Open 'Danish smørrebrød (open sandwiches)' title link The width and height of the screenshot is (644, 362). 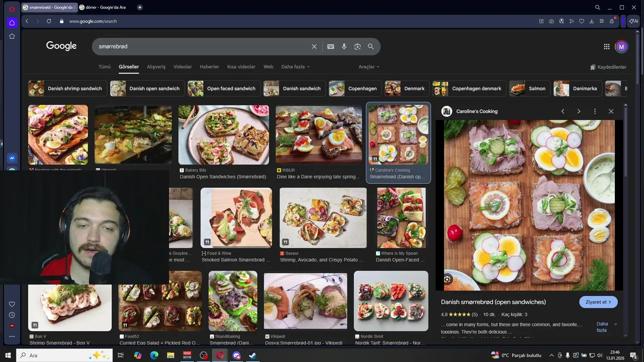coord(493,302)
